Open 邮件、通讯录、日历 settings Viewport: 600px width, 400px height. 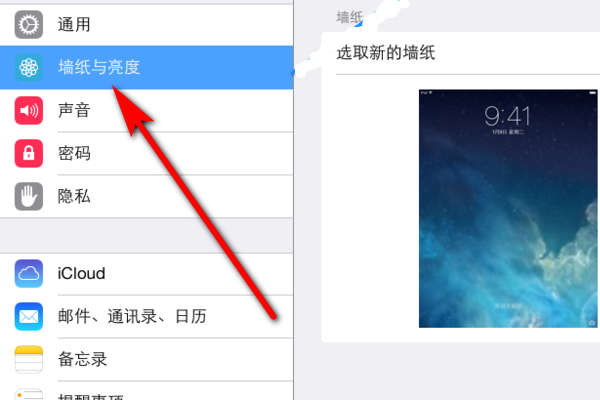(147, 317)
